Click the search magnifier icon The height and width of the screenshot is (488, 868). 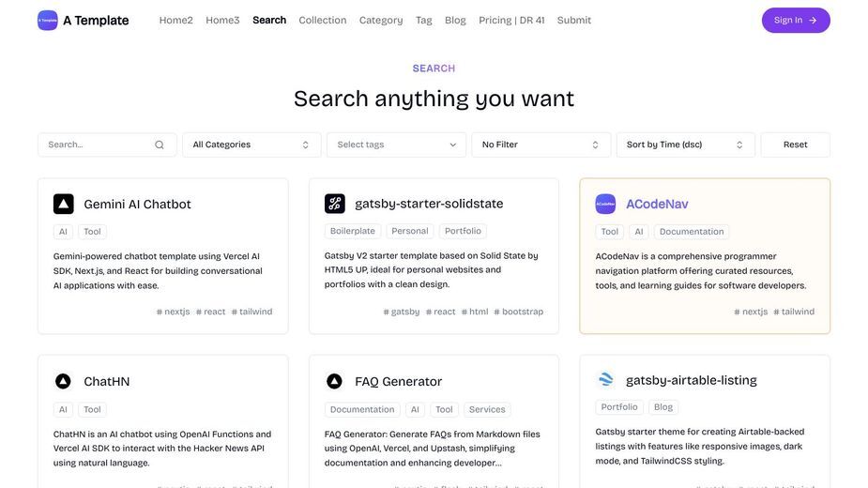coord(160,145)
